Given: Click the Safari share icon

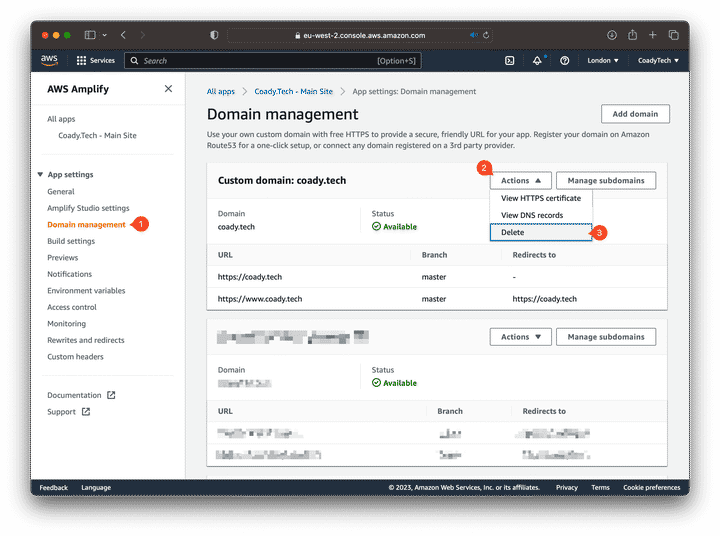Looking at the screenshot, I should click(x=632, y=34).
